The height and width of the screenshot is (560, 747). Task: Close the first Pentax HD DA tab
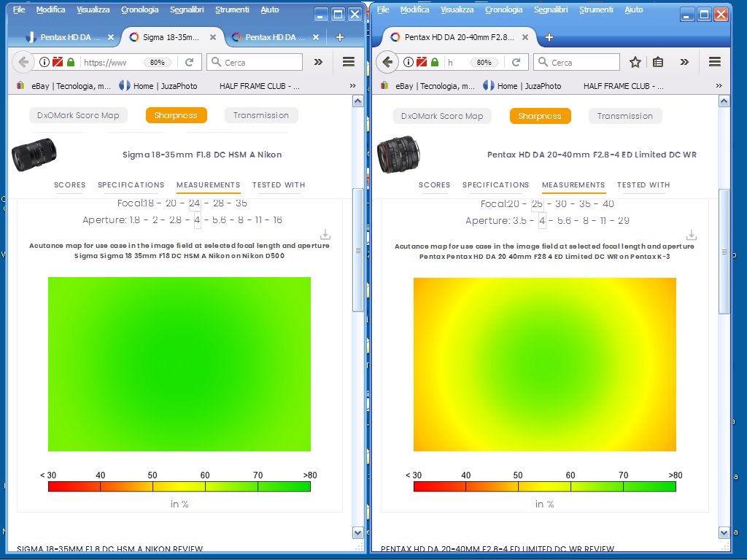pos(111,37)
